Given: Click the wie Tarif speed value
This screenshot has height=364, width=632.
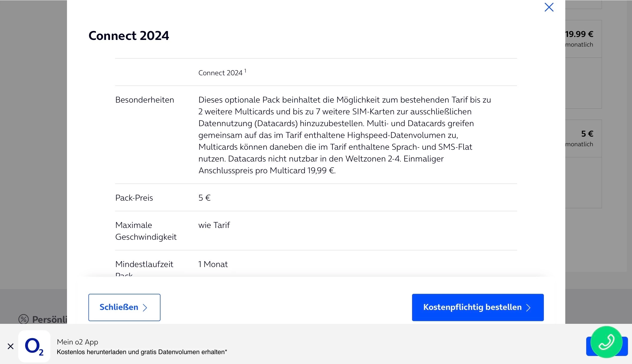Looking at the screenshot, I should tap(214, 225).
